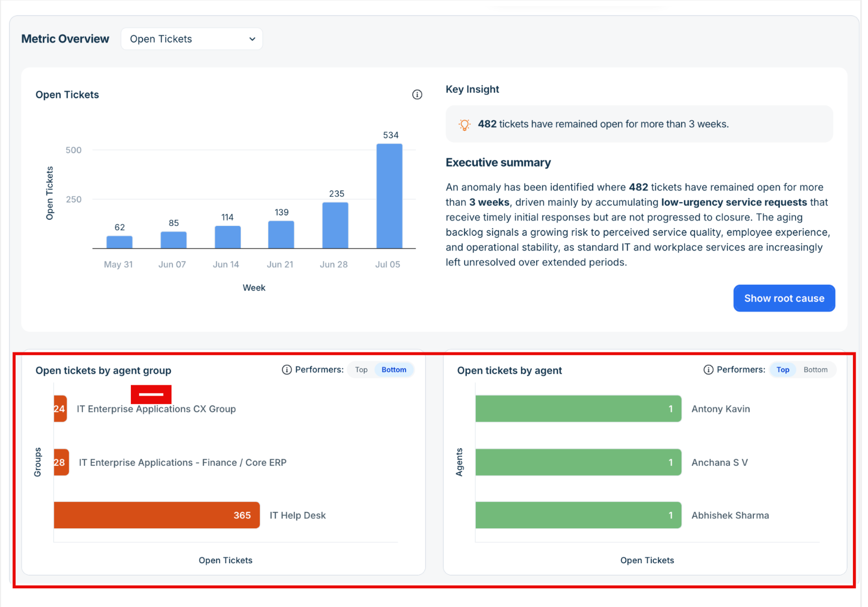Click the Jun 21 bar showing 139

[281, 235]
